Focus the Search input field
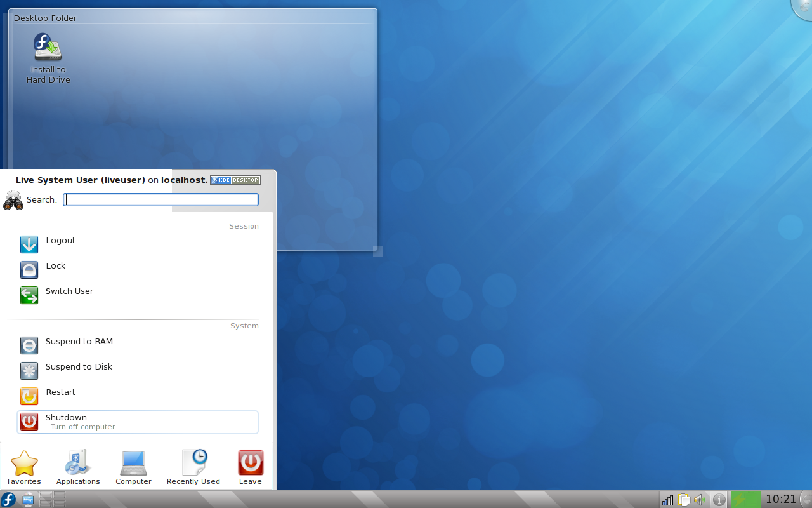 [161, 199]
